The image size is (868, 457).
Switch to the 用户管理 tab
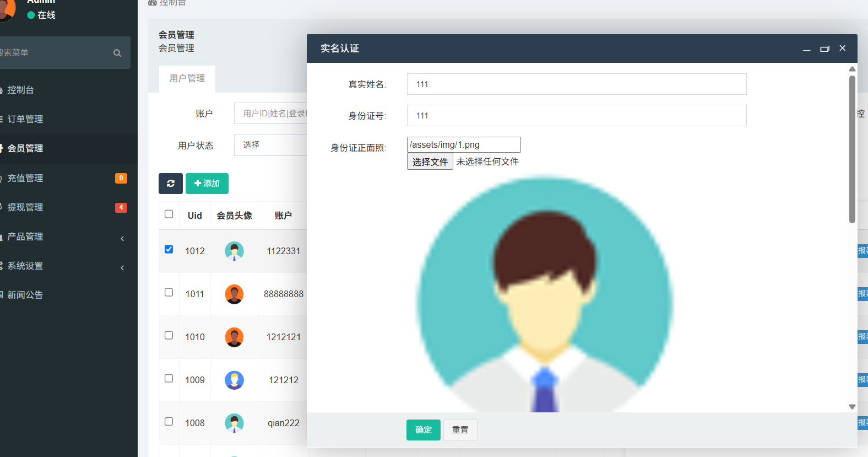pos(187,79)
